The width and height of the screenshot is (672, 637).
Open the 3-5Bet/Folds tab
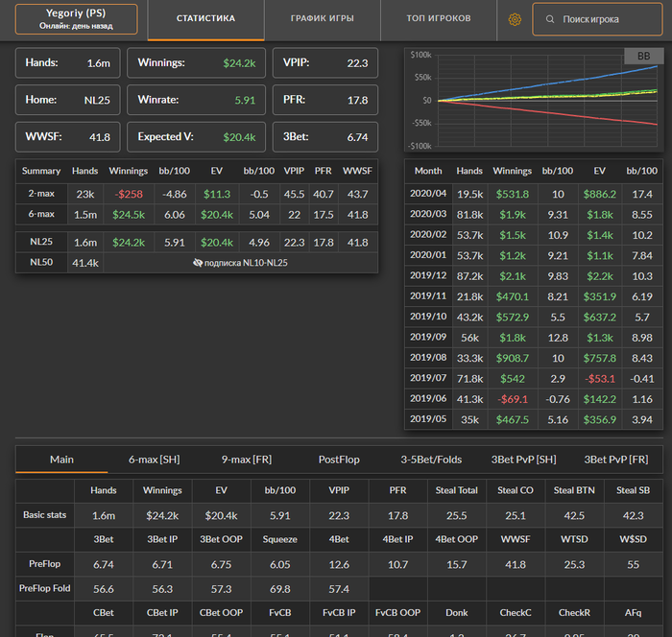(430, 460)
